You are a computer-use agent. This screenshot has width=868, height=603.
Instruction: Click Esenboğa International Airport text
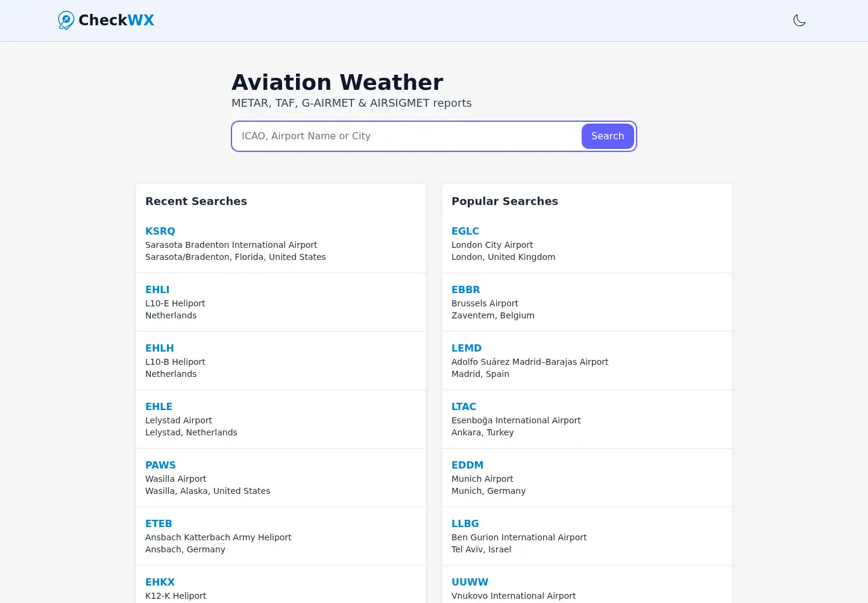[x=516, y=420]
